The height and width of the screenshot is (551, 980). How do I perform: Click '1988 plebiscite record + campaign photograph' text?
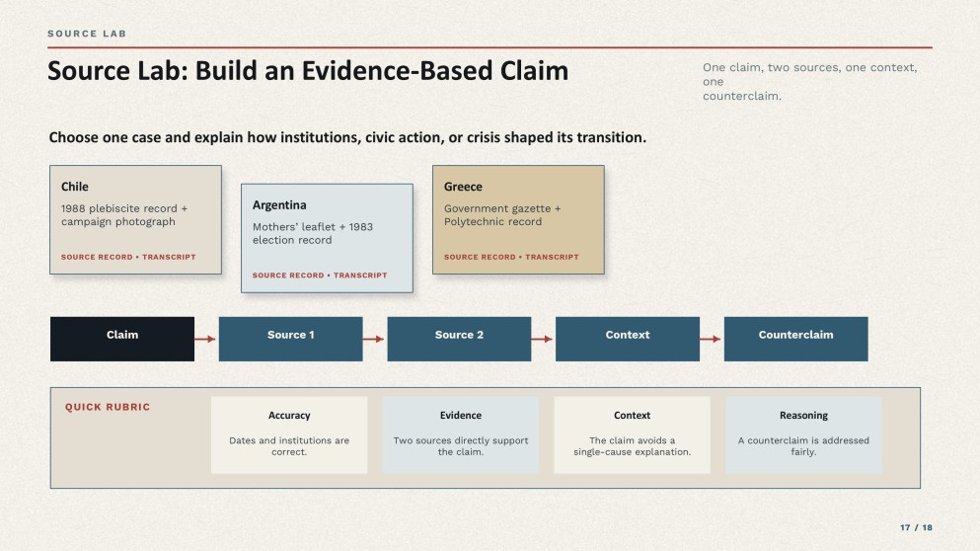(x=124, y=215)
